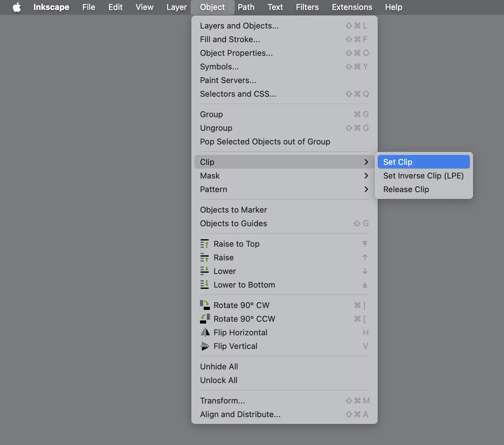Click the Rotate 90° CW icon
This screenshot has height=445, width=504.
[x=205, y=305]
